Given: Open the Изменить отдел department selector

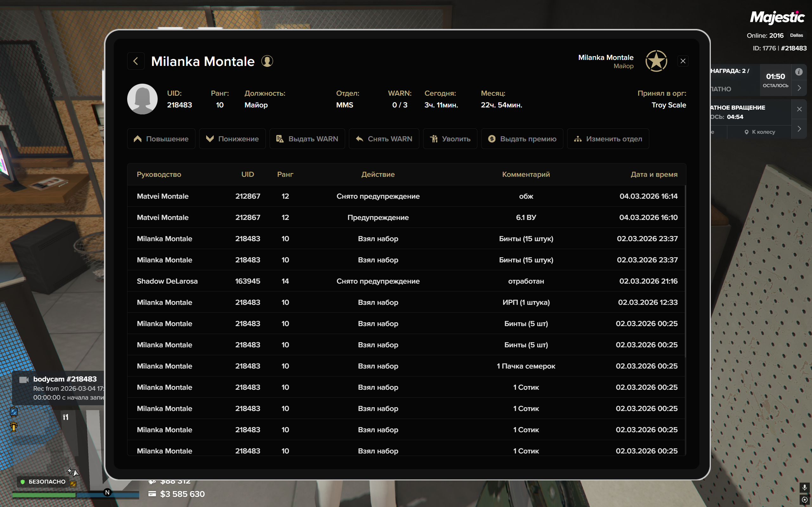Looking at the screenshot, I should (x=608, y=139).
